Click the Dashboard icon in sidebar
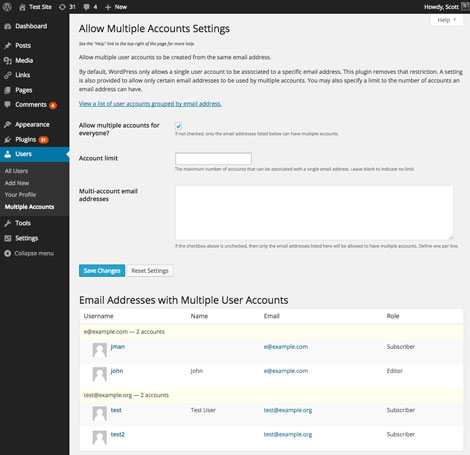 tap(8, 26)
